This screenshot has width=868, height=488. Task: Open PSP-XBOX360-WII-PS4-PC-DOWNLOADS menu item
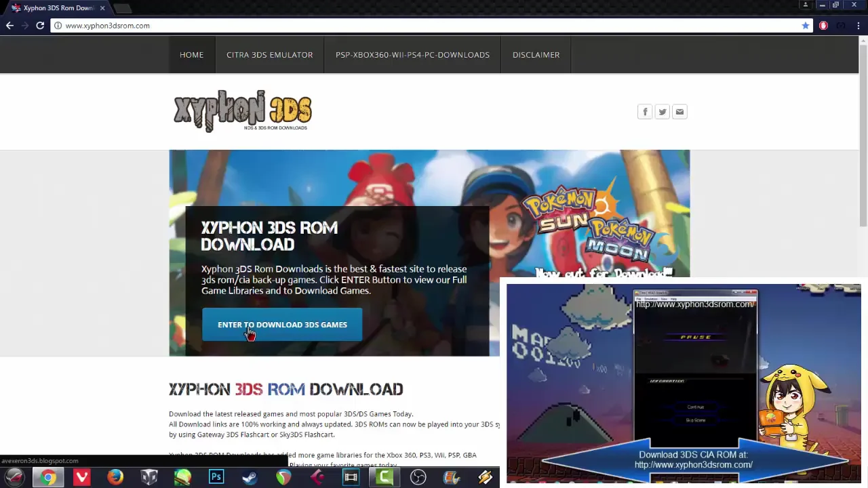pos(412,55)
